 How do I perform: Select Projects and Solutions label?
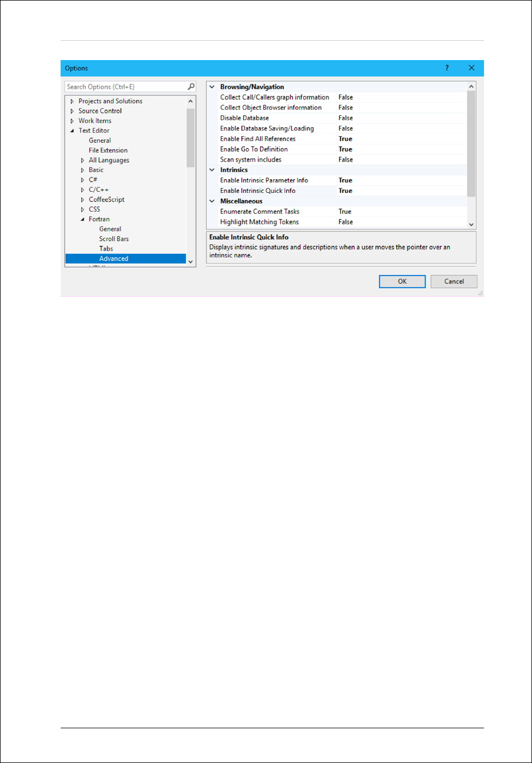110,101
